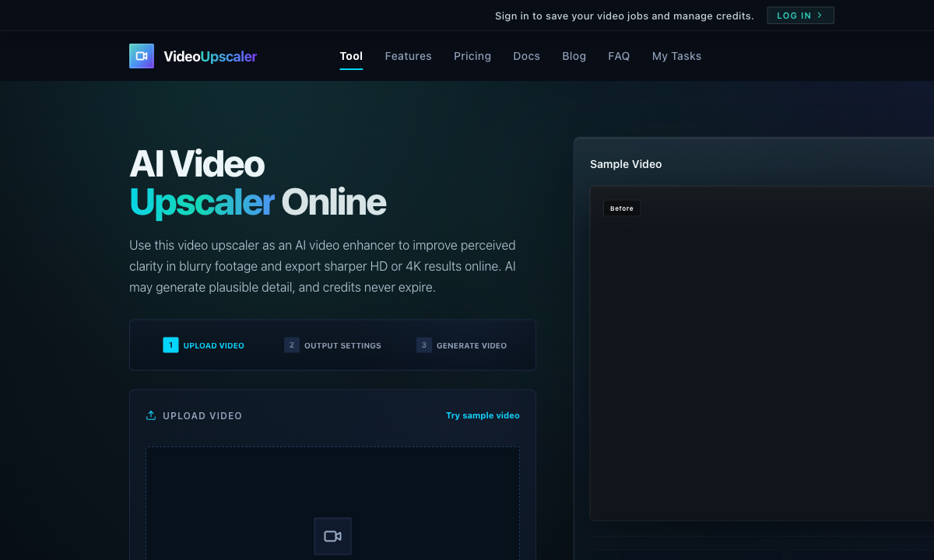934x560 pixels.
Task: Navigate to Docs
Action: pos(526,56)
